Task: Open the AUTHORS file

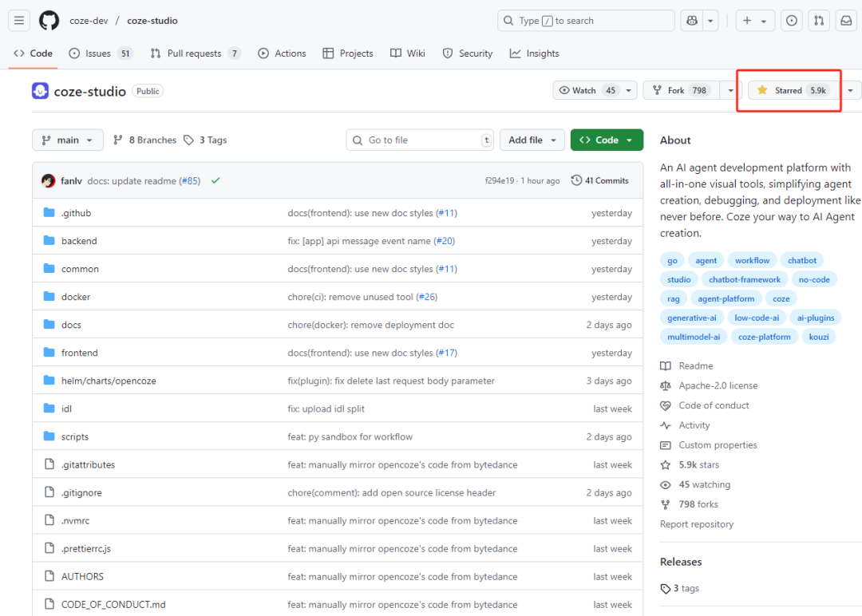Action: pos(82,576)
